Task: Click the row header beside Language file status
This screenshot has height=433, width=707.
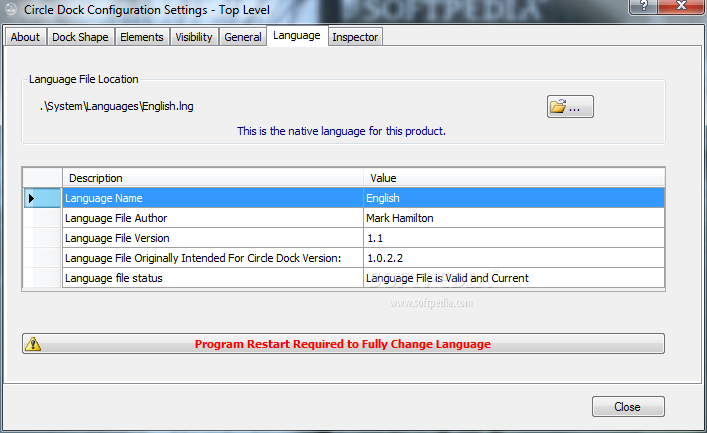Action: tap(42, 278)
